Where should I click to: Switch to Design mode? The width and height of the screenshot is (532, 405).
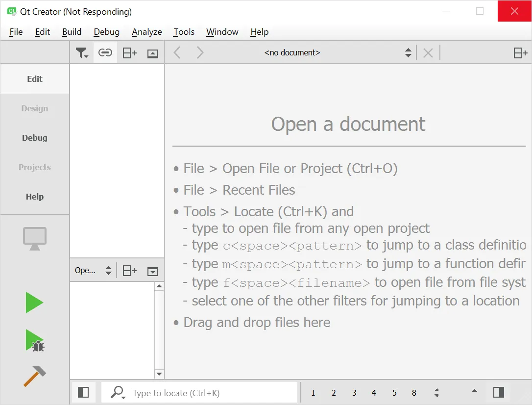point(35,108)
